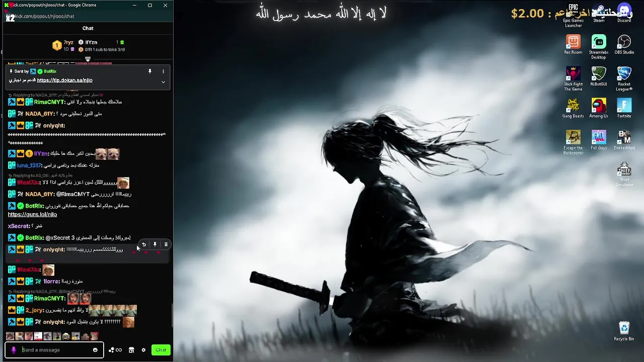Select second gifter IIYzn on leaderboard
644x362 pixels.
[x=91, y=42]
